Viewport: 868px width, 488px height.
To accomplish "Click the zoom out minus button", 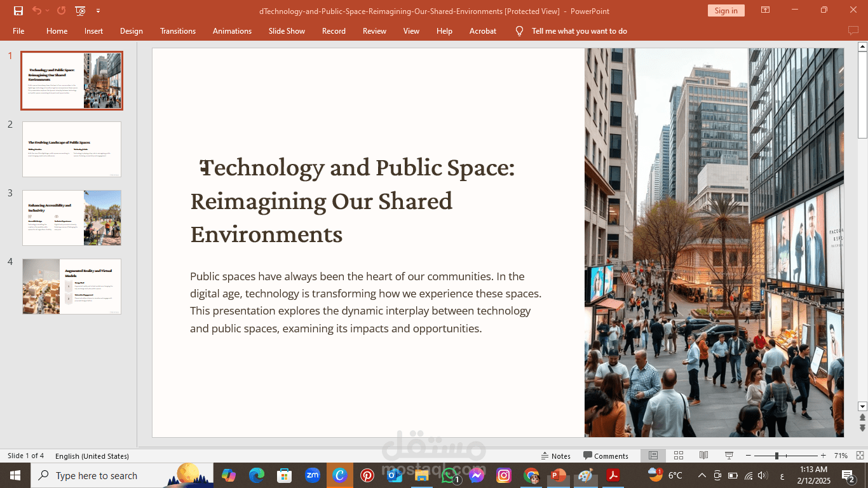I will click(x=748, y=456).
